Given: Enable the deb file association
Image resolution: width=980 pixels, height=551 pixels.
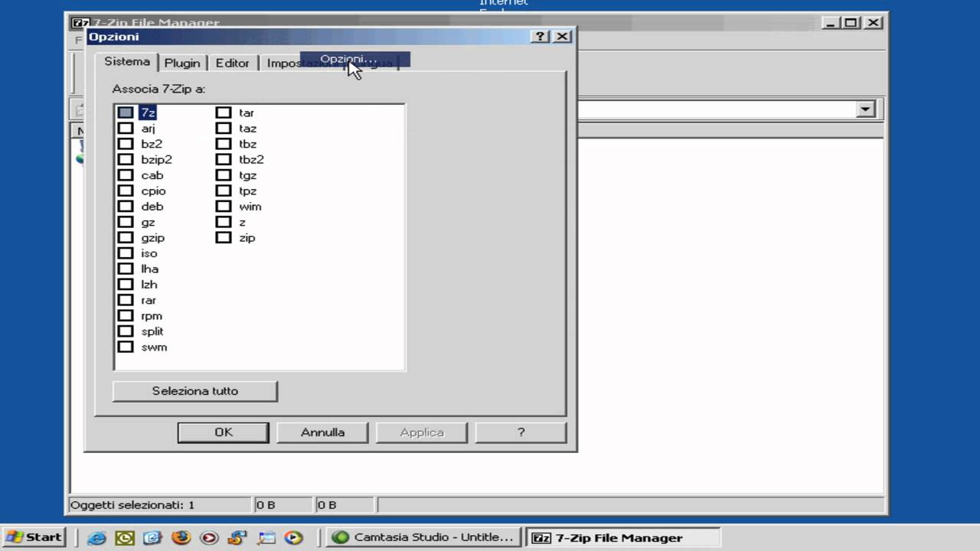Looking at the screenshot, I should pyautogui.click(x=126, y=207).
